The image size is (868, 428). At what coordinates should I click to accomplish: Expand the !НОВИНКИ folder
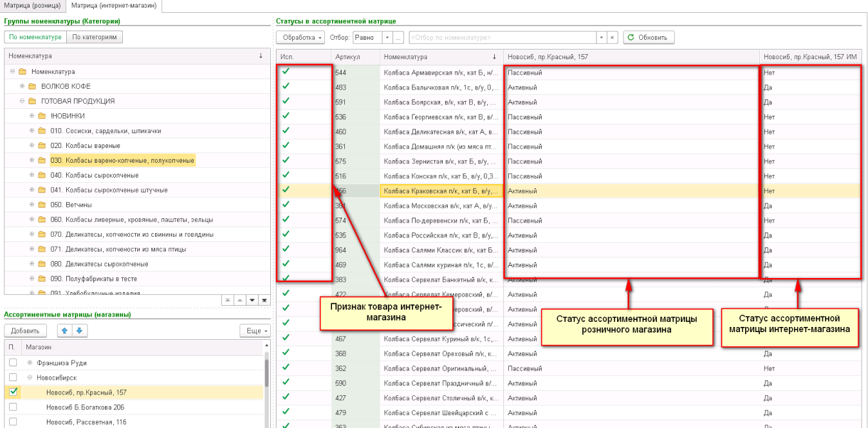tap(32, 116)
